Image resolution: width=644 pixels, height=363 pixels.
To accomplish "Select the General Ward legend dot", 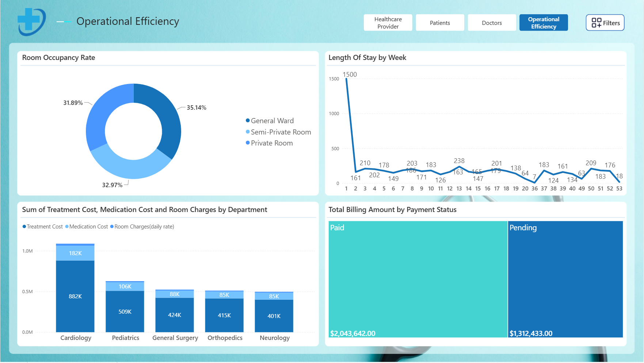I will coord(248,121).
